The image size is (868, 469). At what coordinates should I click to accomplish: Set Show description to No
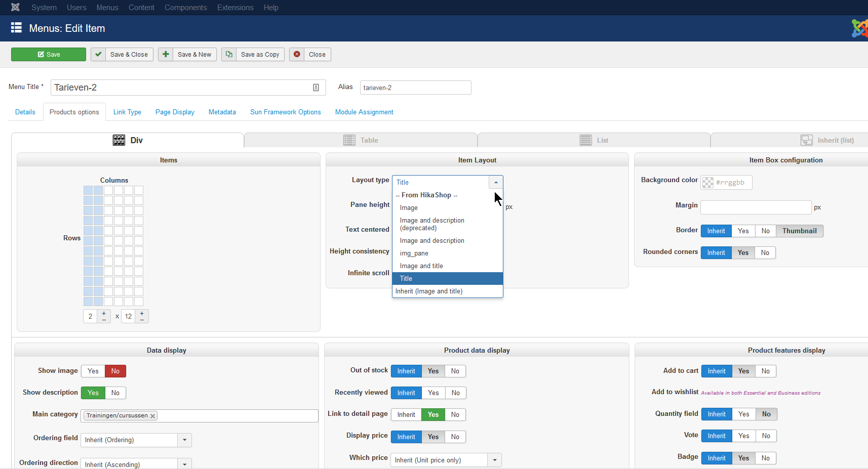[115, 393]
